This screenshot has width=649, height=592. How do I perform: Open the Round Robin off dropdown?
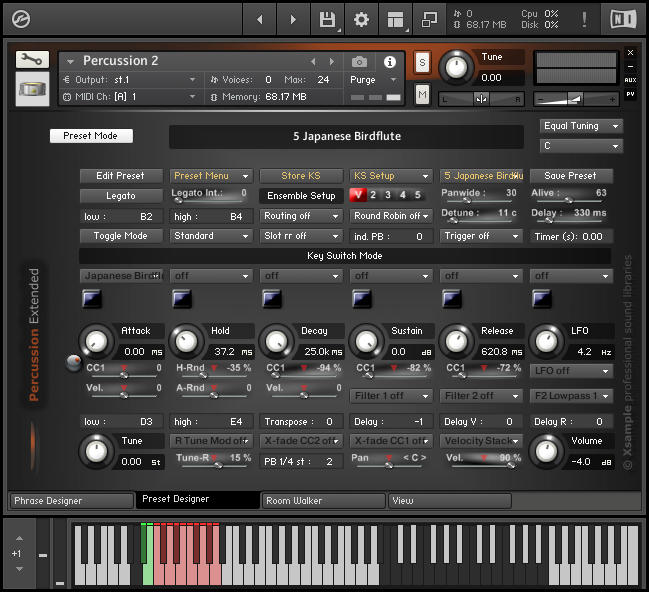click(x=391, y=216)
